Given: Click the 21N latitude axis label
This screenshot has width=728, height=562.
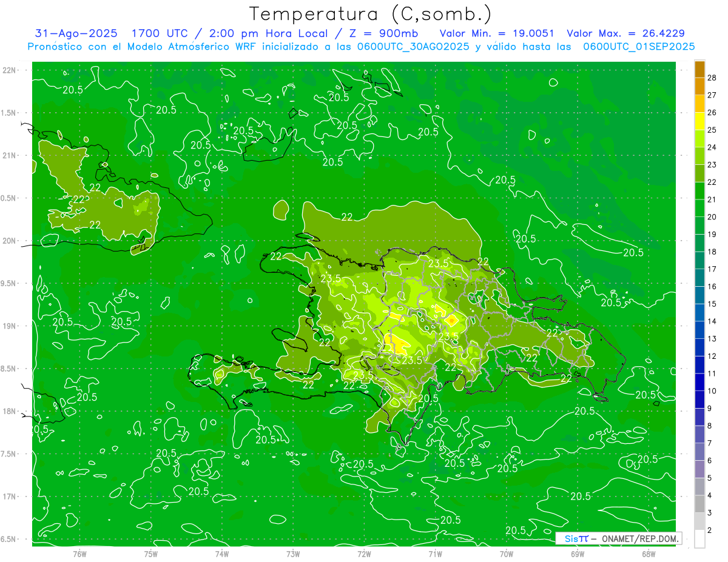Looking at the screenshot, I should [x=9, y=156].
